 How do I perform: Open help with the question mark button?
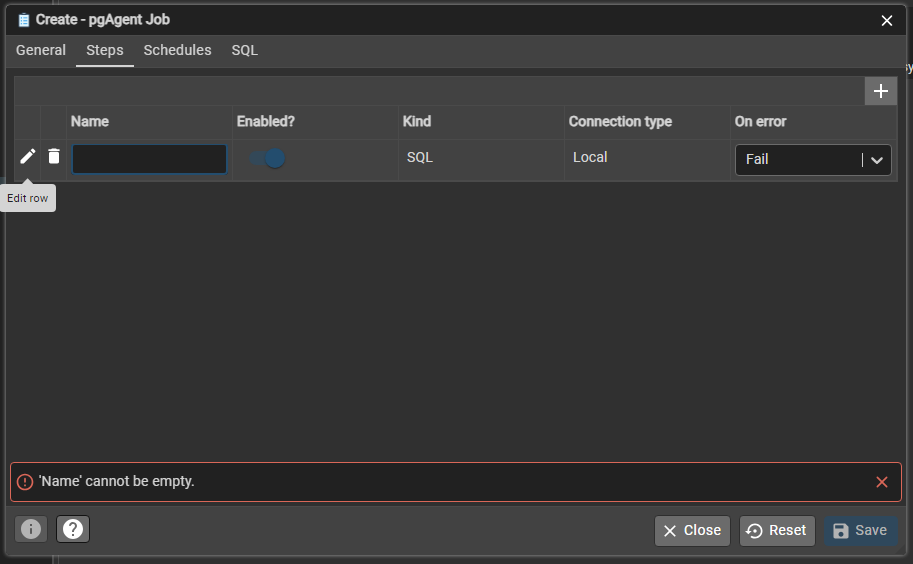click(73, 529)
